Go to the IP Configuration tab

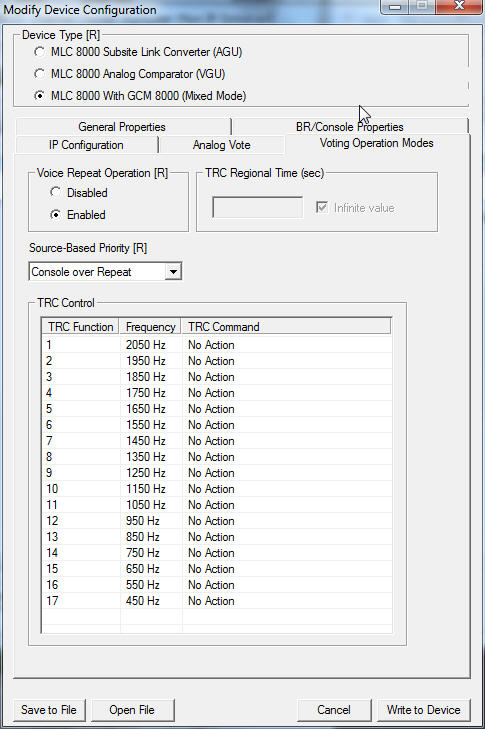86,145
